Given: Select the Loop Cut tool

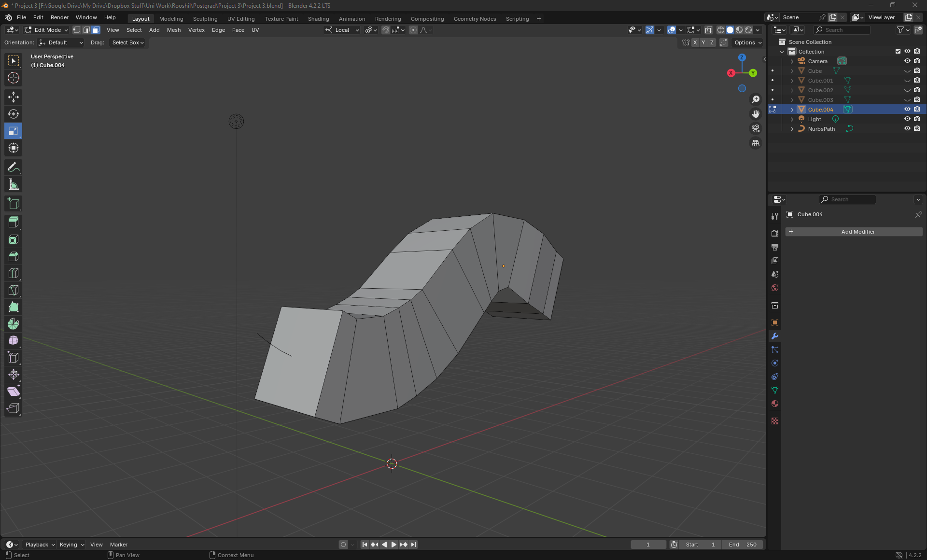Looking at the screenshot, I should point(14,273).
